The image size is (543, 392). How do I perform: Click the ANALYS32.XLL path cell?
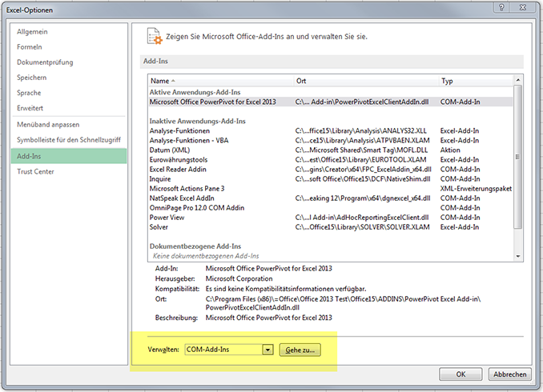tap(361, 130)
